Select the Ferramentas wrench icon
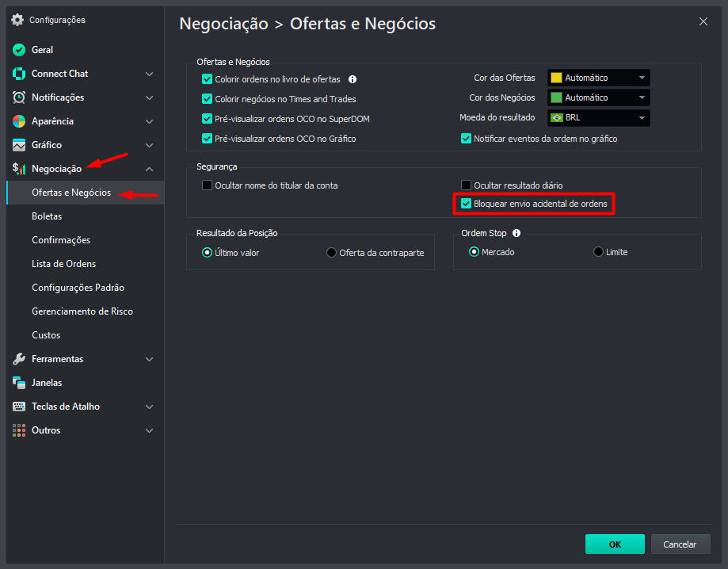 (18, 358)
